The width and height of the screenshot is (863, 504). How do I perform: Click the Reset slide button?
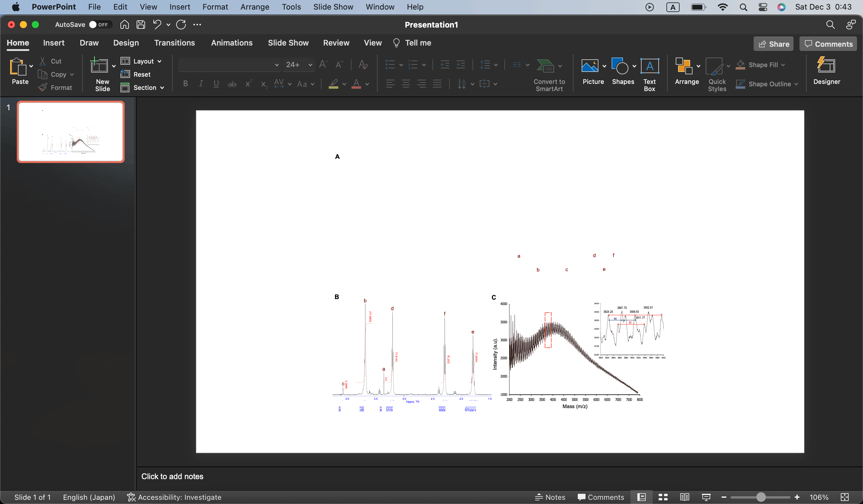[x=136, y=74]
